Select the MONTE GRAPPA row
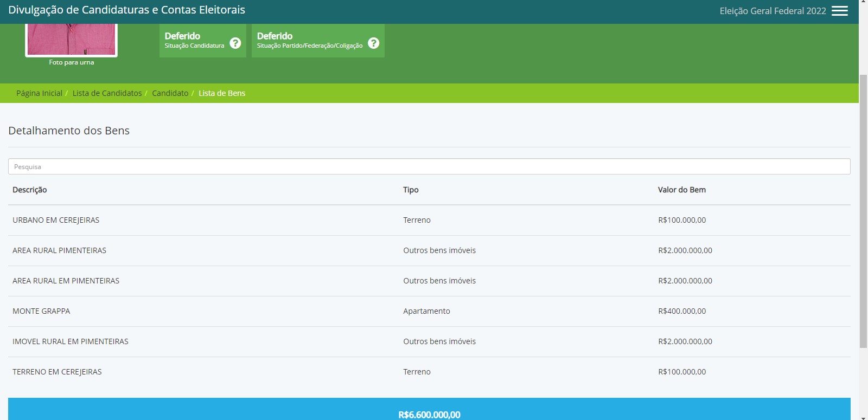Screen dimensions: 868x420 (x=41, y=311)
